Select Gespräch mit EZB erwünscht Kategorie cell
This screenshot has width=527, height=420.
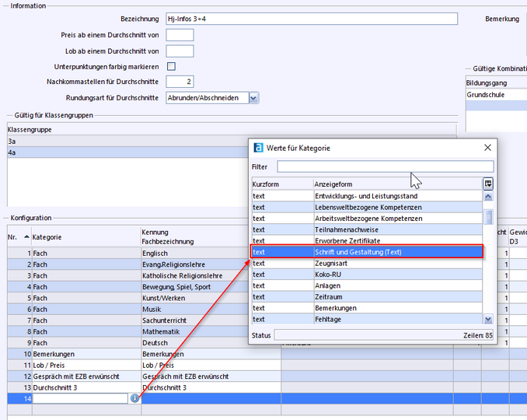(86, 376)
